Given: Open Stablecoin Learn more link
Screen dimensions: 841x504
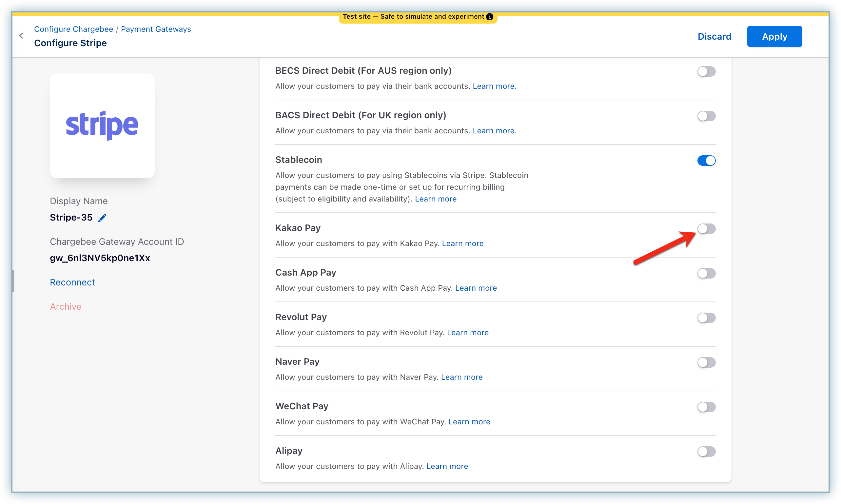Looking at the screenshot, I should click(x=436, y=199).
